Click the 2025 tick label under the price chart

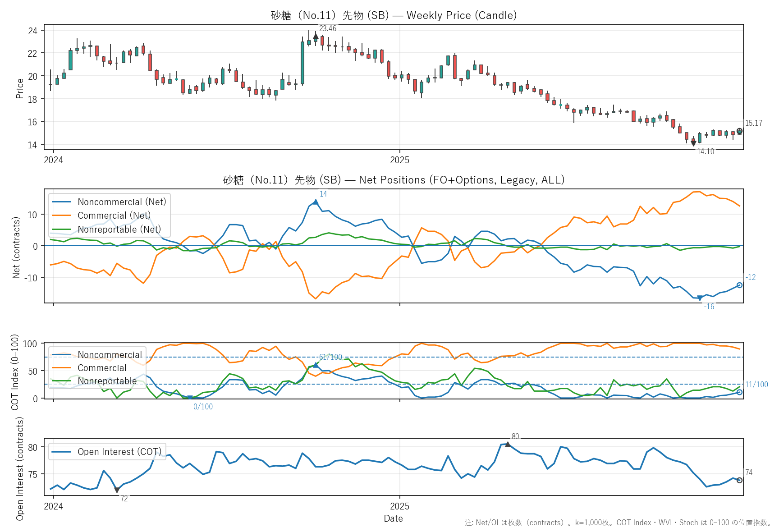click(399, 160)
